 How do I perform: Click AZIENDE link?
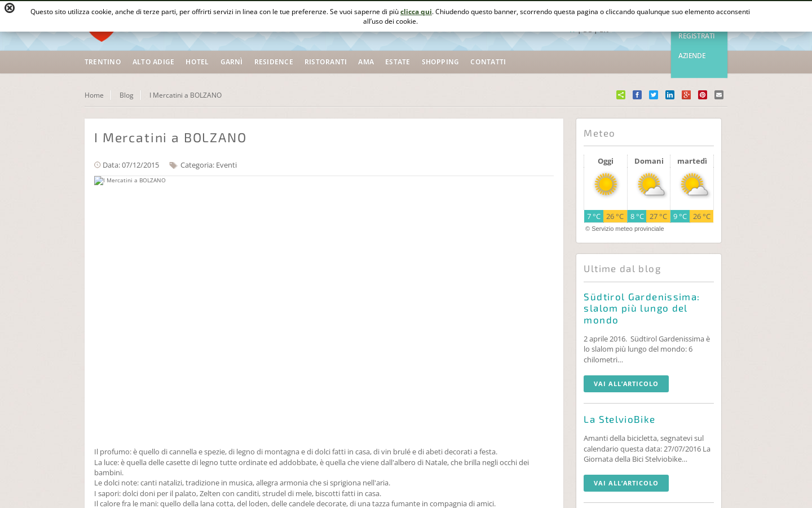pyautogui.click(x=692, y=56)
